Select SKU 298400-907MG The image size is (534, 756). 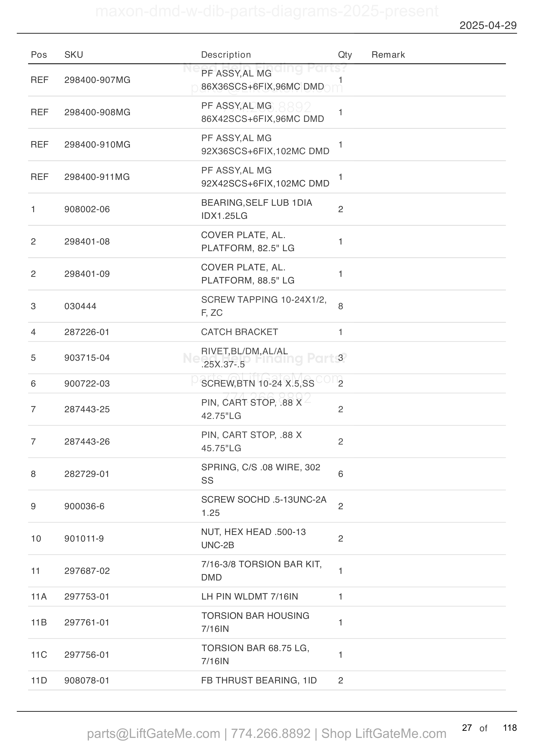coord(97,80)
